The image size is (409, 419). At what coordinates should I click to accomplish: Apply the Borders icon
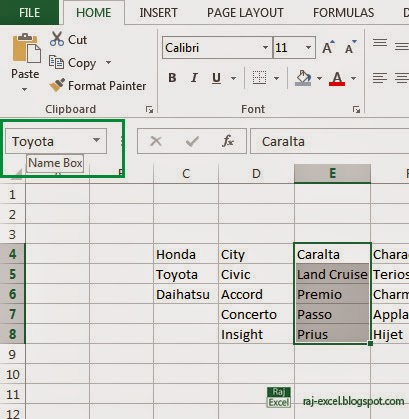pos(259,78)
